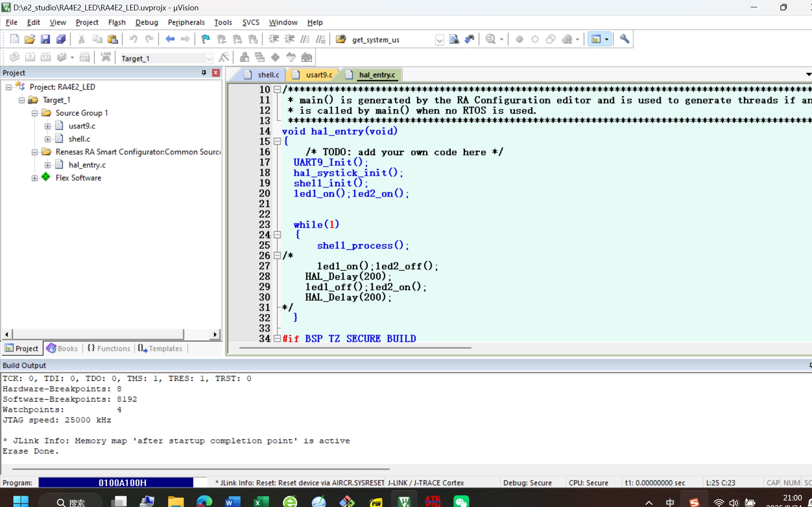Expand the usart9.c node in the project tree
This screenshot has width=812, height=507.
(x=48, y=126)
